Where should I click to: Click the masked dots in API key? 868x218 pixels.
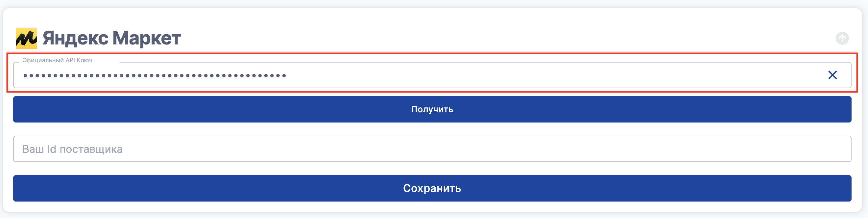pos(154,76)
